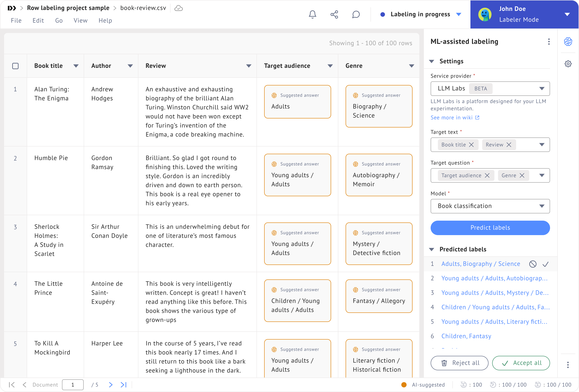Viewport: 579px width, 392px height.
Task: Click the share icon in header
Action: point(334,14)
